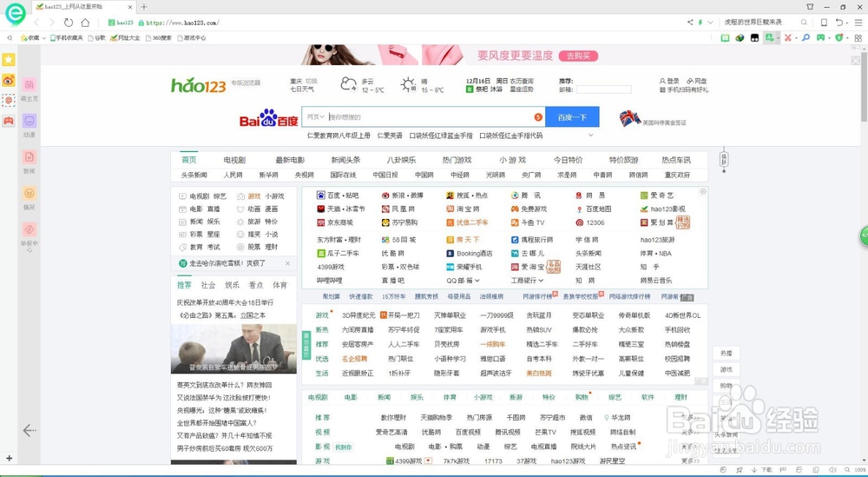Click the yellow star favorites sidebar icon
This screenshot has width=868, height=477.
point(9,60)
